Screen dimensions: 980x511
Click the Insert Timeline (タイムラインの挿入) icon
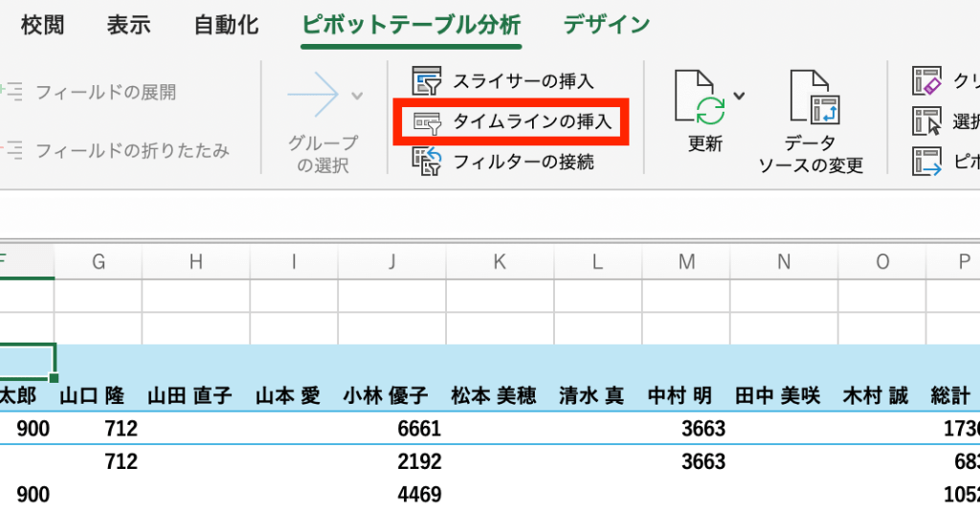(427, 122)
